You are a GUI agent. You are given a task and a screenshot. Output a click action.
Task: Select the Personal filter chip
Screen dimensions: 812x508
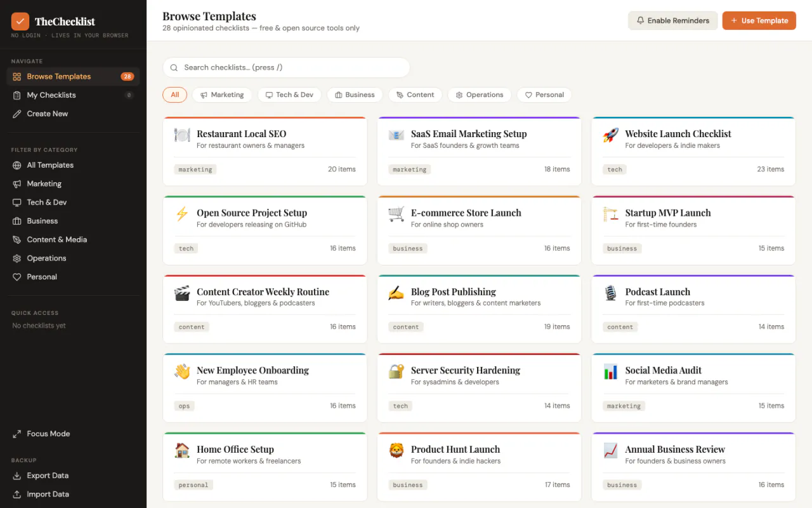click(x=544, y=95)
